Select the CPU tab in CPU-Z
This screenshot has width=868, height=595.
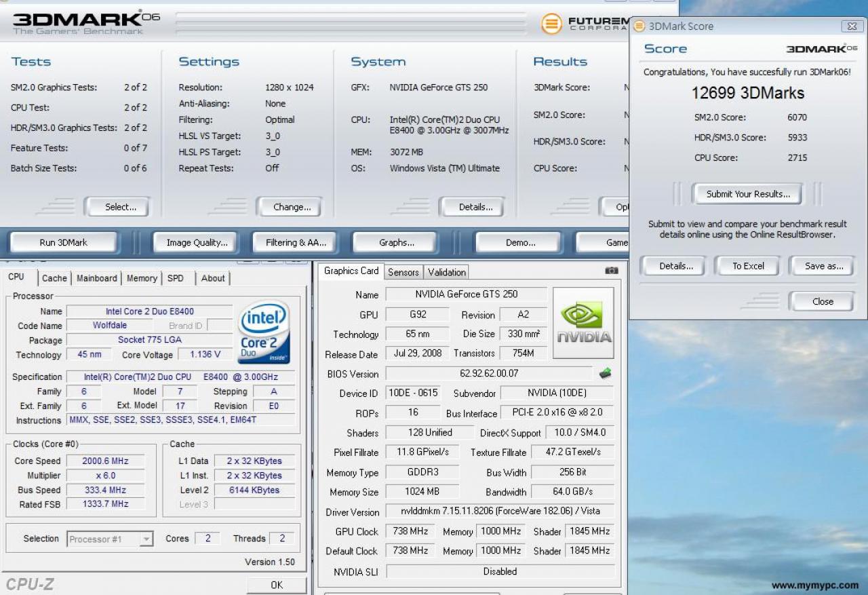click(x=16, y=277)
